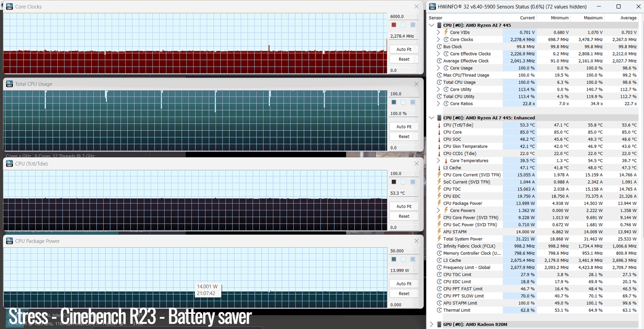Click the thermometer icon beside CPU SOC

[x=439, y=139]
